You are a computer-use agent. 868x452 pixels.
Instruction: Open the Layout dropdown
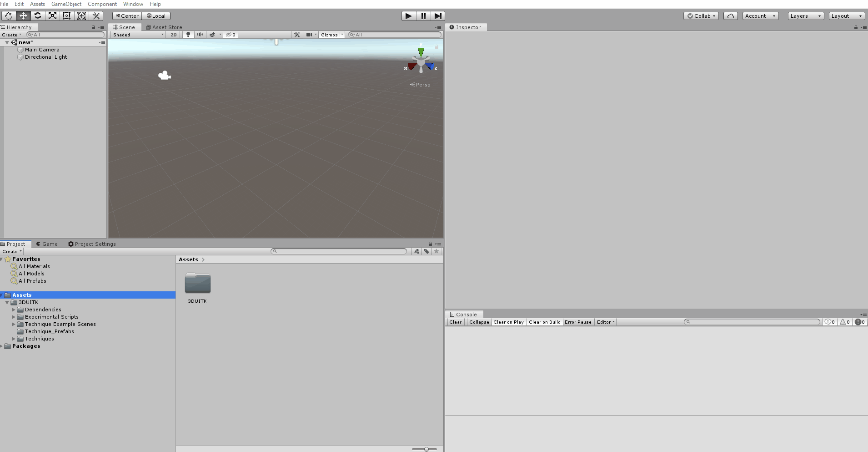tap(847, 16)
